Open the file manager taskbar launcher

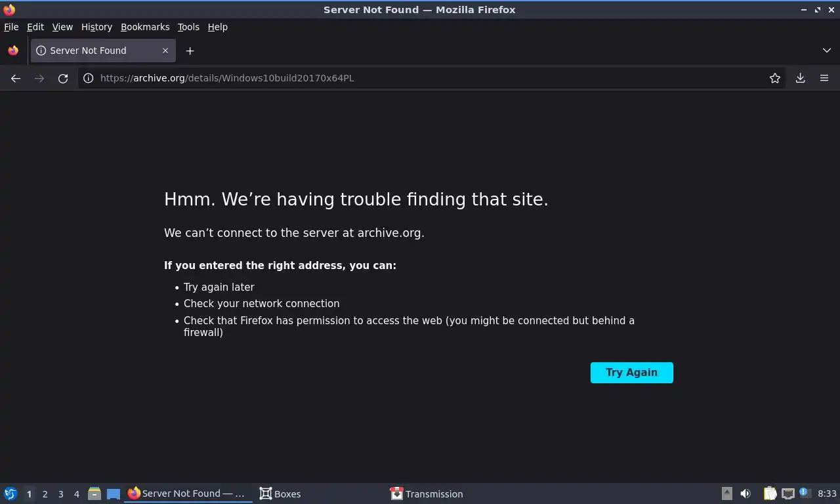click(94, 493)
